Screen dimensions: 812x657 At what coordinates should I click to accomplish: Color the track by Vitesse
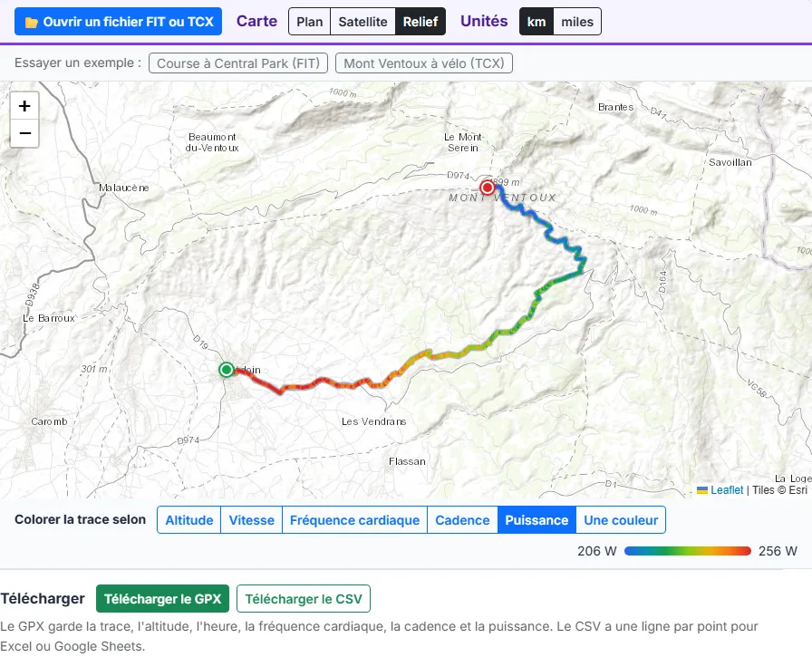pyautogui.click(x=252, y=520)
